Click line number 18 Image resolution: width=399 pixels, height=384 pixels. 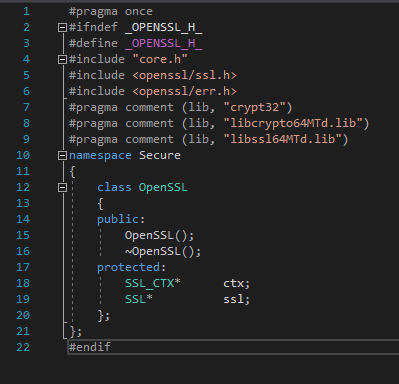pos(23,283)
